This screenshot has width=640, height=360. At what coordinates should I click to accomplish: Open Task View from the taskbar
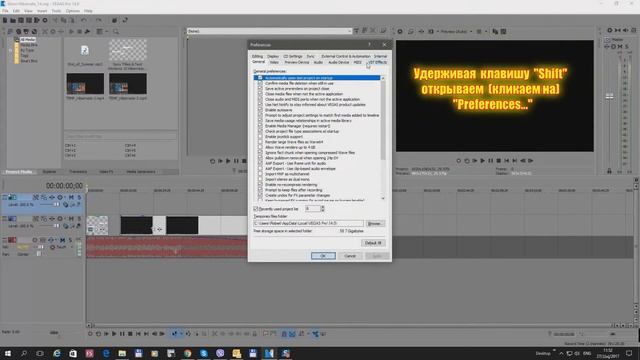tap(40, 353)
